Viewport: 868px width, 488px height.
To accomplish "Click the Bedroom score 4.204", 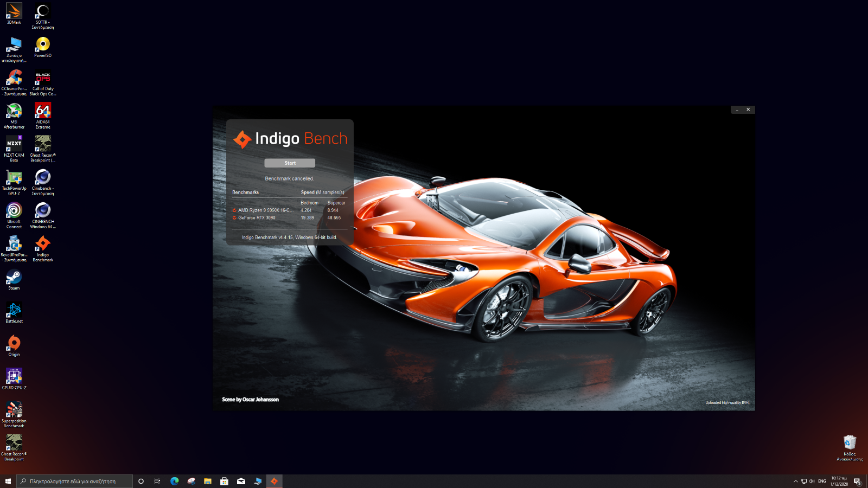I will (306, 210).
